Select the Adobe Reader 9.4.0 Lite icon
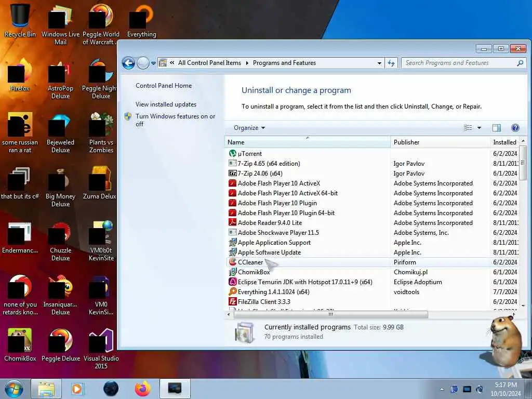 pos(232,222)
